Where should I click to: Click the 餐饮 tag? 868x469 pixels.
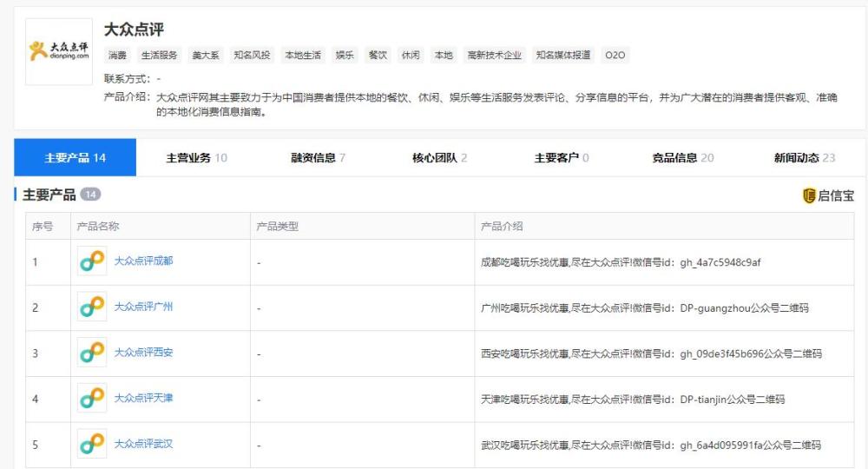pos(378,55)
